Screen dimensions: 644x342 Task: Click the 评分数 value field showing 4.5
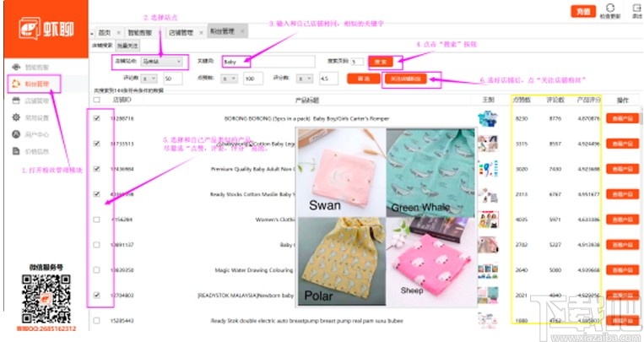click(x=328, y=79)
